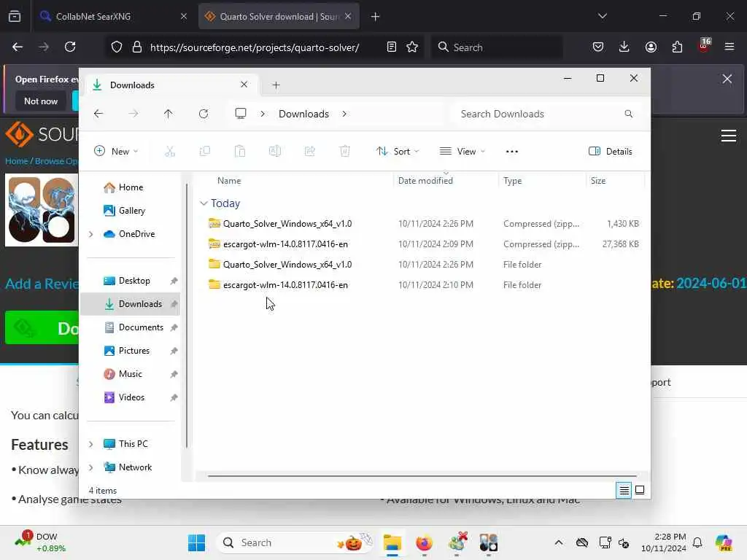The width and height of the screenshot is (747, 560).
Task: Switch to details list view icon
Action: click(x=624, y=490)
